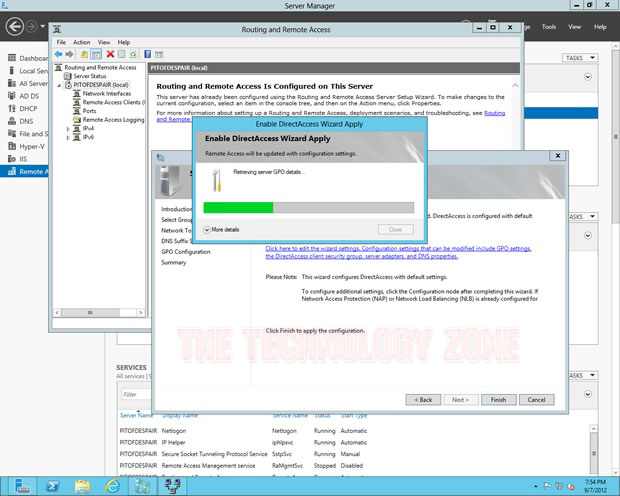620x496 pixels.
Task: Open Internet Explorer from the taskbar
Action: (x=112, y=486)
